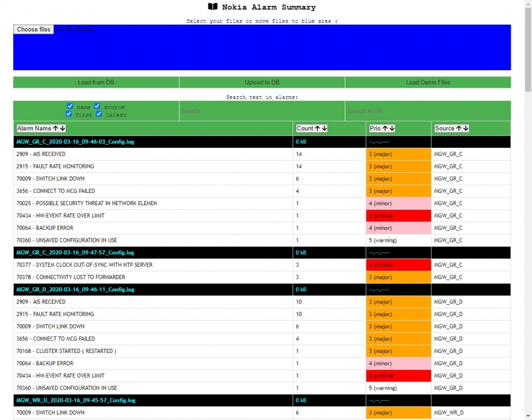The height and width of the screenshot is (420, 532).
Task: Open MGW_GR_C_2020-03-16_09-46-03_Config.log file row
Action: pos(262,142)
